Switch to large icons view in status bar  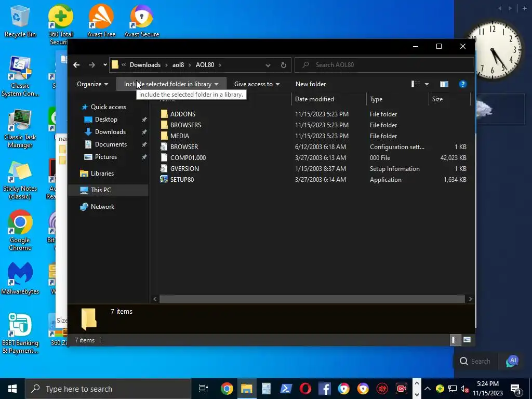[x=467, y=340]
